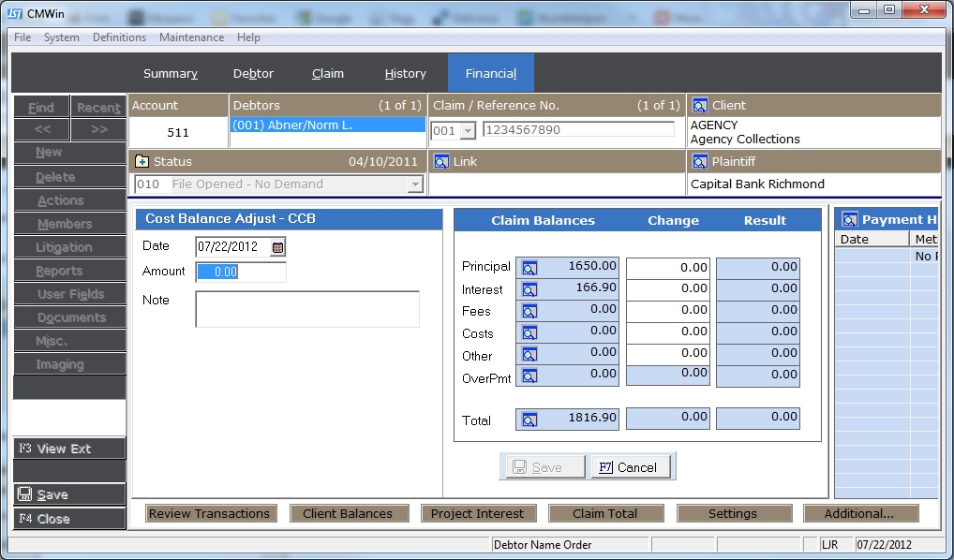This screenshot has width=954, height=560.
Task: Open the Payment History lookup icon
Action: (x=850, y=220)
